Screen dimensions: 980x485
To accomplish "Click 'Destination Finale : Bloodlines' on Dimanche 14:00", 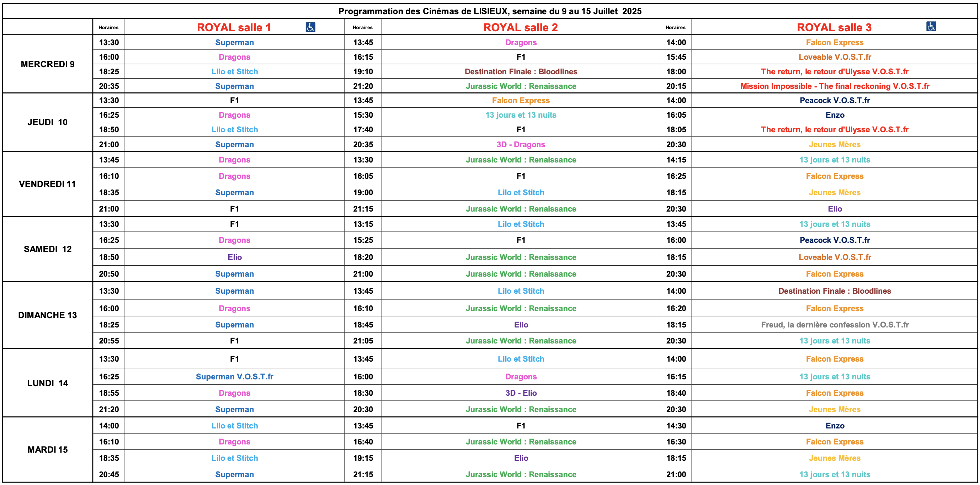I will point(835,291).
